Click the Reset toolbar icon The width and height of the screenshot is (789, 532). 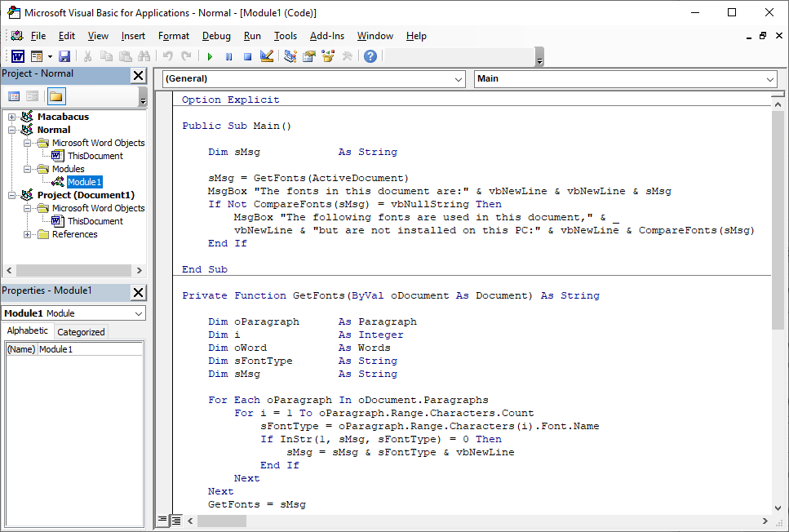pos(247,55)
